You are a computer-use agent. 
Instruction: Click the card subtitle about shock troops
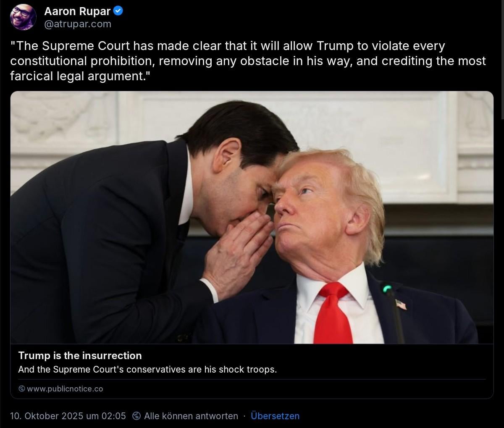point(147,370)
